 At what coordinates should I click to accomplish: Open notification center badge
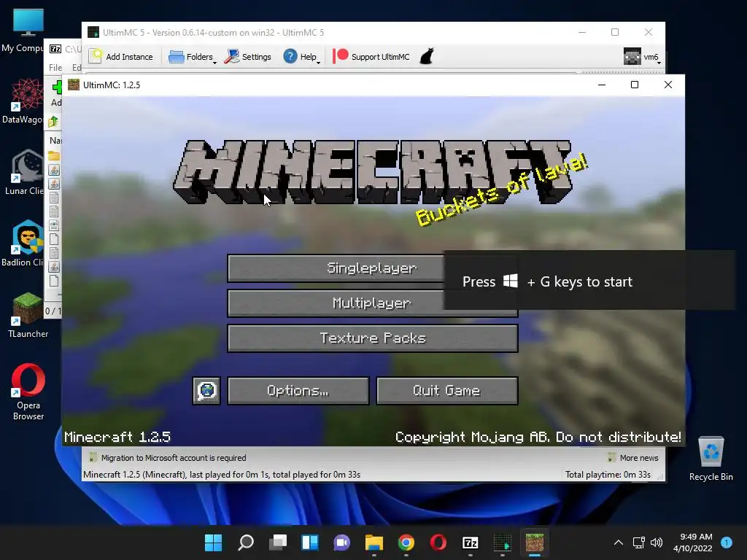727,542
